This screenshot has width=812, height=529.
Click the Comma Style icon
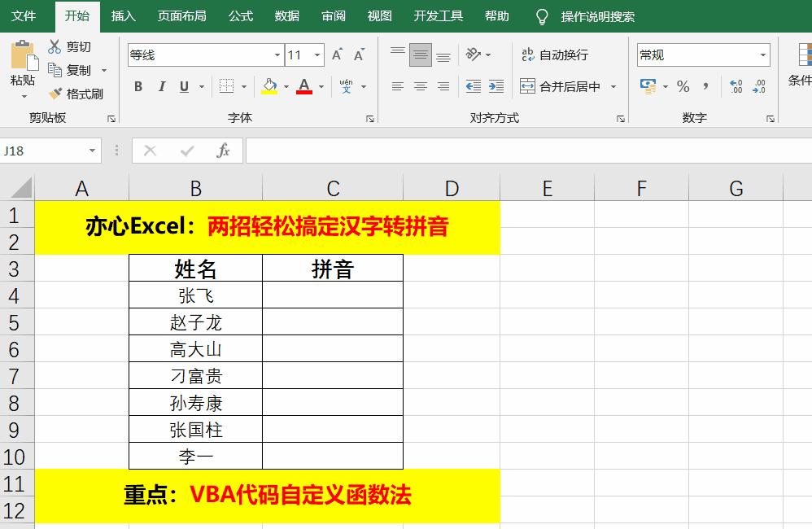tap(707, 85)
